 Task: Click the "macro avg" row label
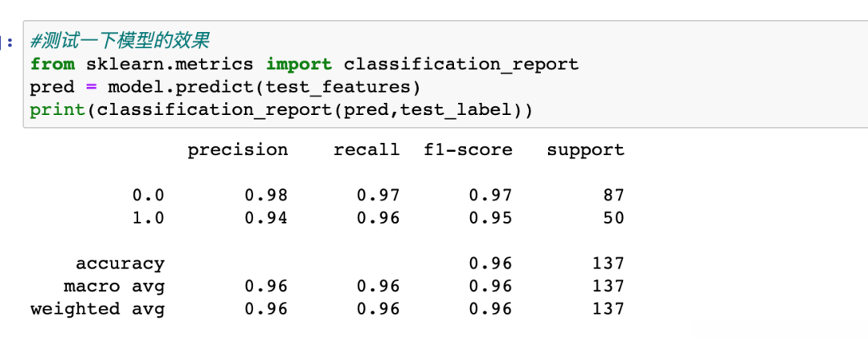(x=114, y=285)
